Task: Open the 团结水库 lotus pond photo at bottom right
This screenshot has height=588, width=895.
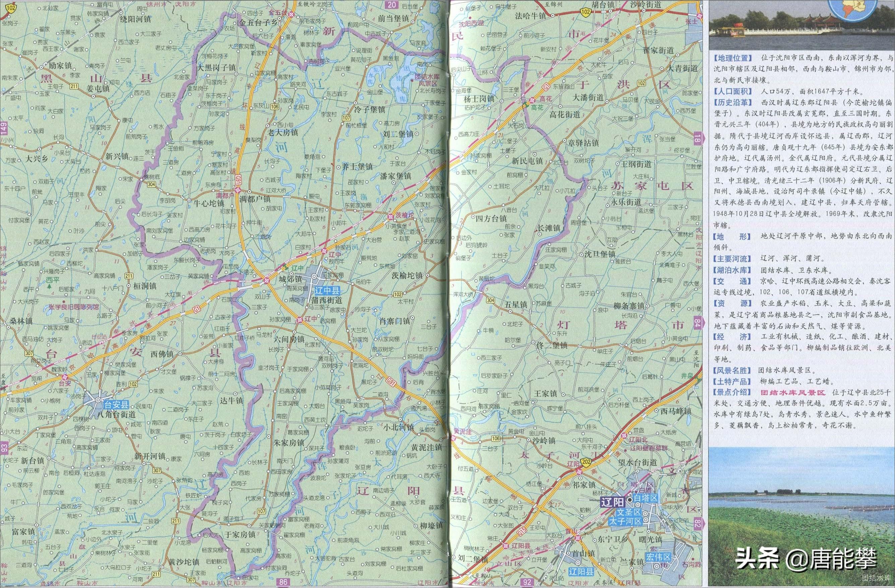Action: pos(802,517)
